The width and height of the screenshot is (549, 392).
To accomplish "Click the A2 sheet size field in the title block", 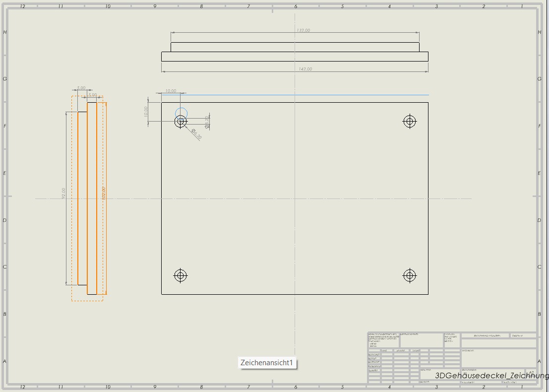I will tap(531, 372).
